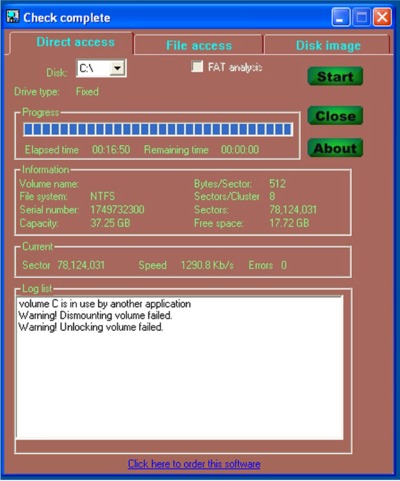Select 'Warning! Unlocking volume failed.' log entry

click(91, 327)
